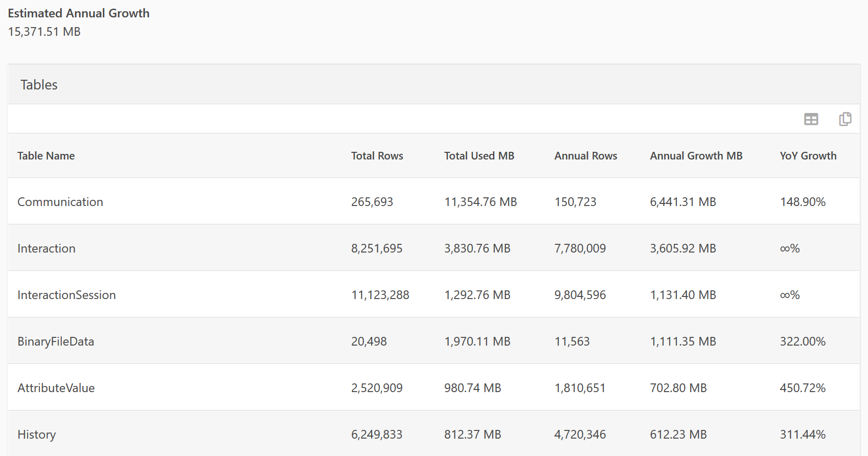Sort by the Total Rows column header
The width and height of the screenshot is (868, 456).
377,156
